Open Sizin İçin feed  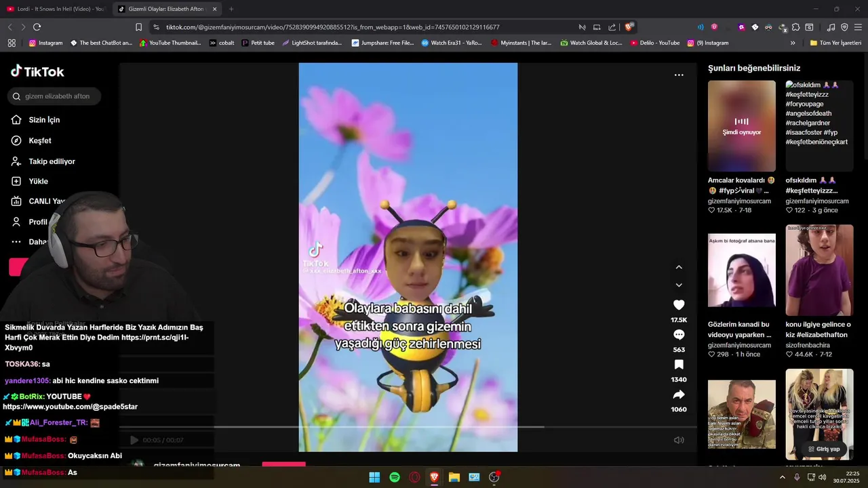tap(35, 120)
